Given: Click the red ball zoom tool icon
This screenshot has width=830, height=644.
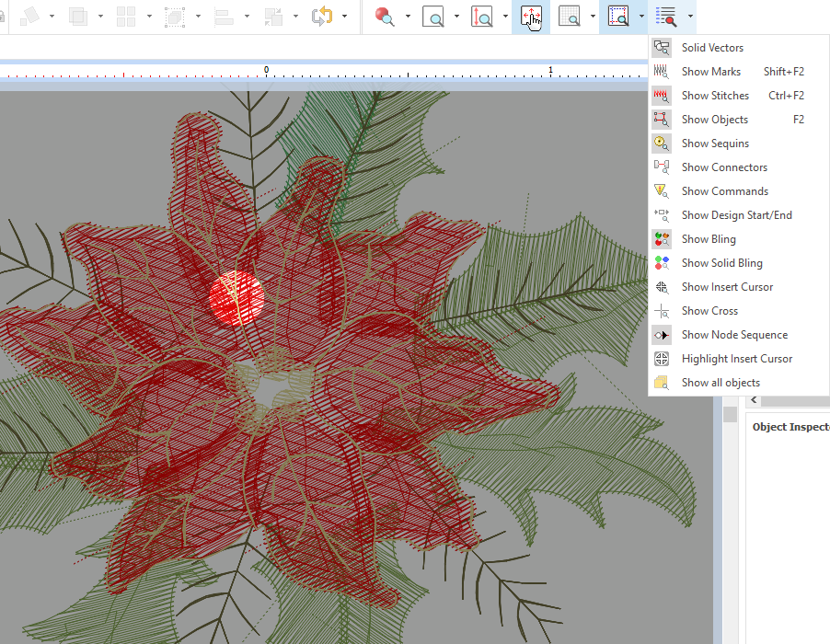Looking at the screenshot, I should [385, 17].
